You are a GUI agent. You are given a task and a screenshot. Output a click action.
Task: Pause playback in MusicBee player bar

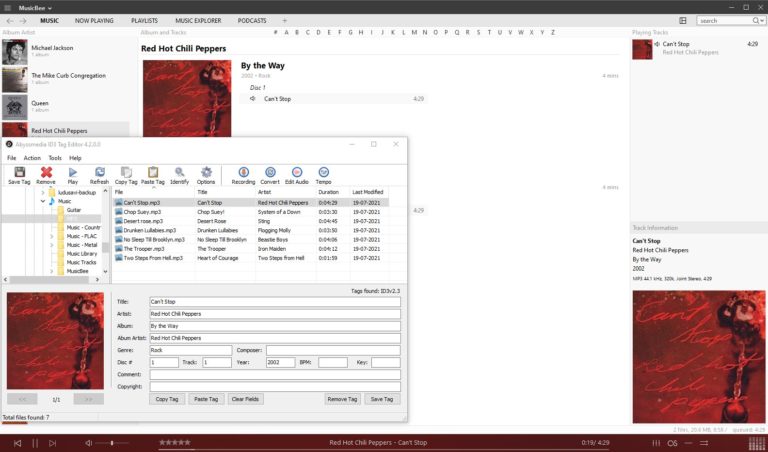click(35, 443)
